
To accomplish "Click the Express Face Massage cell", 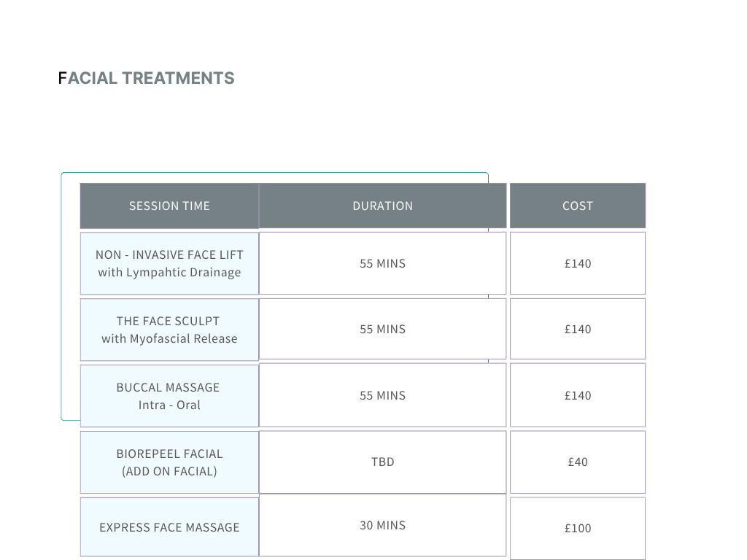I will tap(169, 527).
